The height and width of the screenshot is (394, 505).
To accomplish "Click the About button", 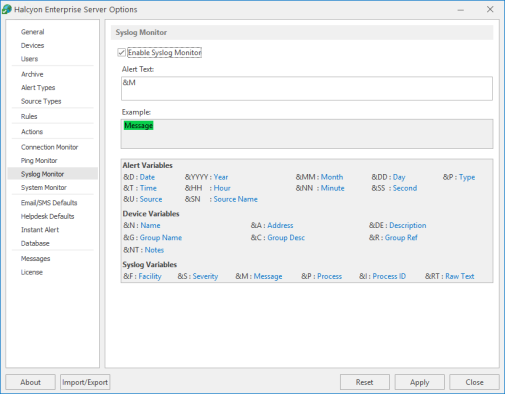I will click(x=30, y=382).
